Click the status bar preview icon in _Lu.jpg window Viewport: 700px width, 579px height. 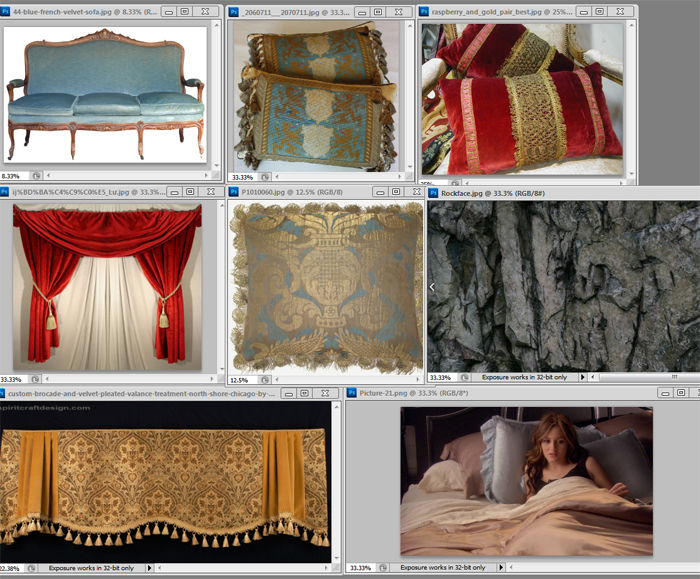(35, 379)
